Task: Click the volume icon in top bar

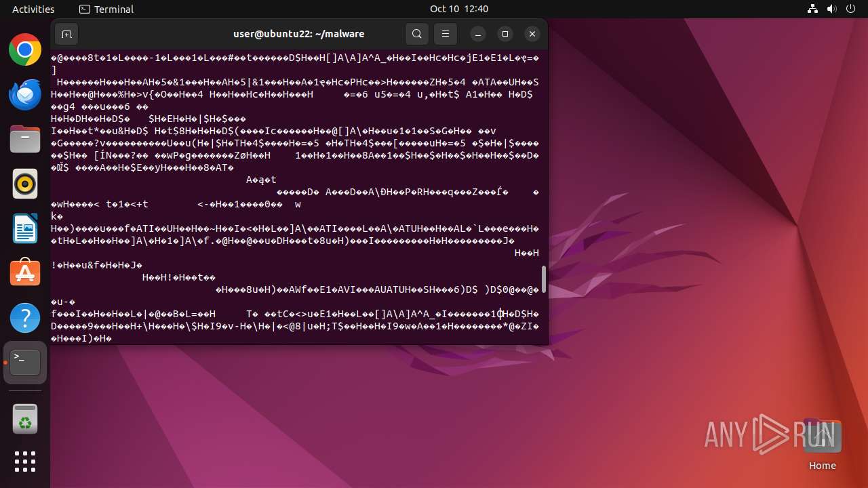Action: pyautogui.click(x=831, y=9)
